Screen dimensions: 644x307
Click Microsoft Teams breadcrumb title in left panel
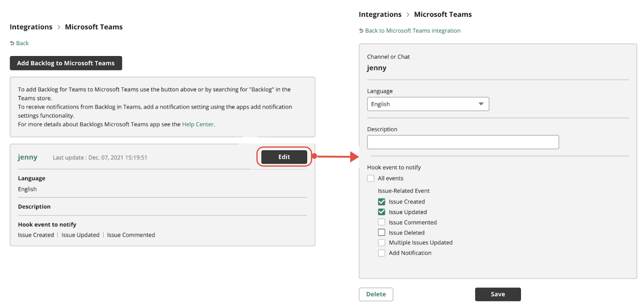click(94, 27)
